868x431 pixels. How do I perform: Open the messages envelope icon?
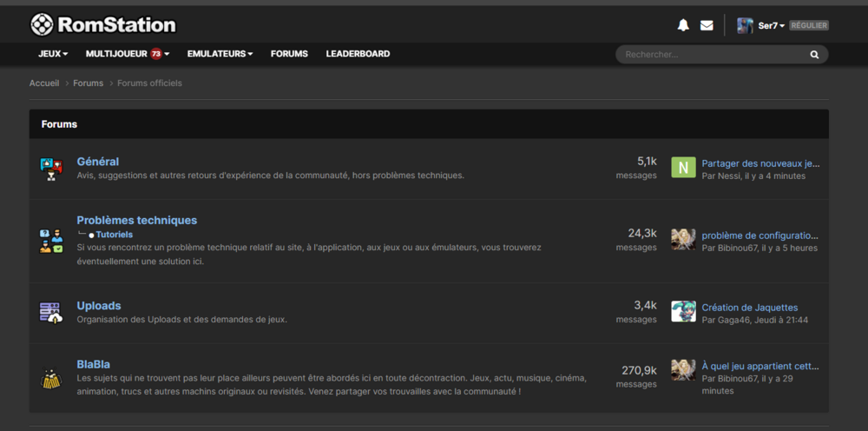pyautogui.click(x=707, y=25)
